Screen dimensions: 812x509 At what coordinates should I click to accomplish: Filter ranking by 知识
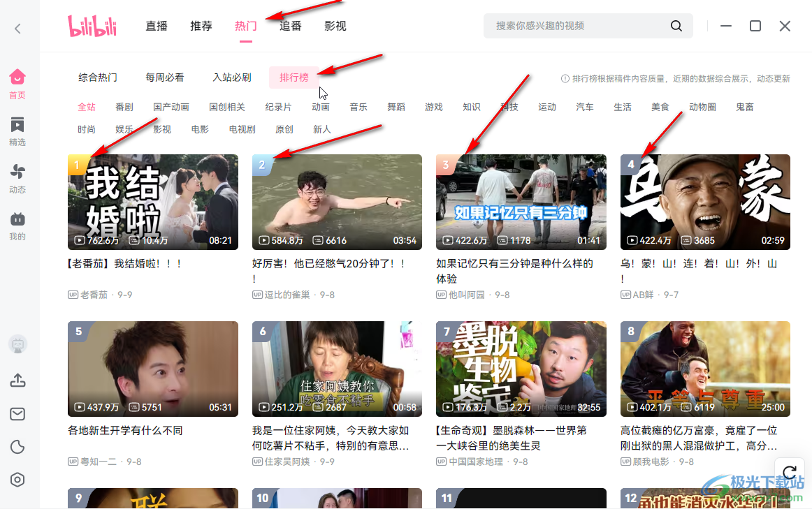pos(472,107)
